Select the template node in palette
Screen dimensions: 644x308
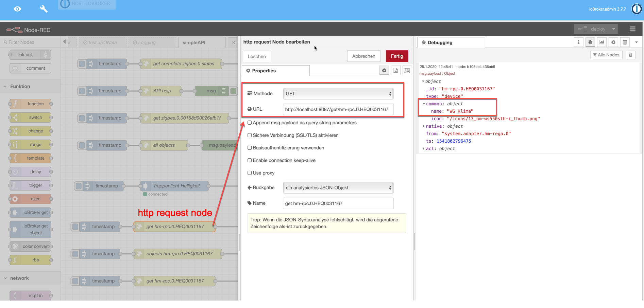[31, 158]
